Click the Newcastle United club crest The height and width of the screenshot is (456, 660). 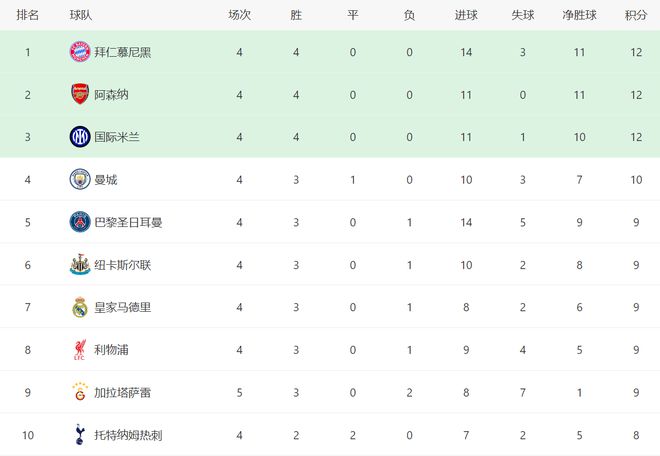80,264
